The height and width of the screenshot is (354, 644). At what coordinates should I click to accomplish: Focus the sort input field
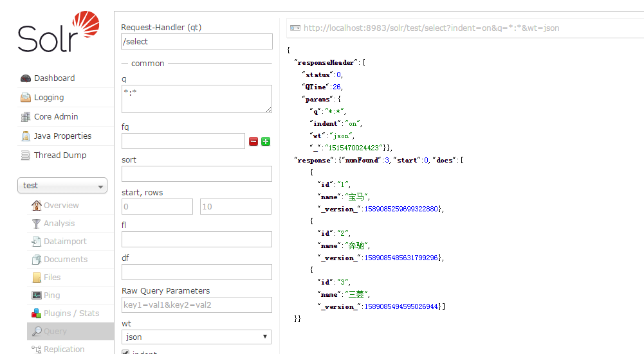[x=197, y=174]
